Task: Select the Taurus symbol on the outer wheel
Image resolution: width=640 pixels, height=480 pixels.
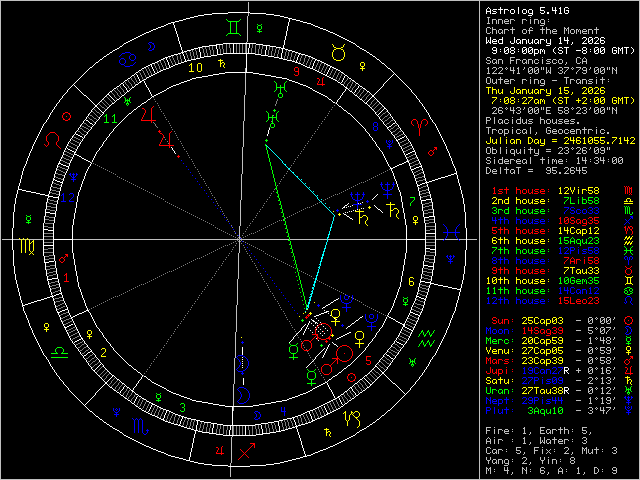Action: (339, 54)
